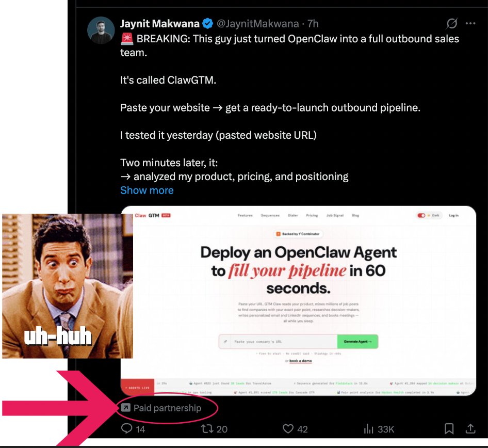Open the three-dot more options menu
488x448 pixels.
(x=470, y=23)
